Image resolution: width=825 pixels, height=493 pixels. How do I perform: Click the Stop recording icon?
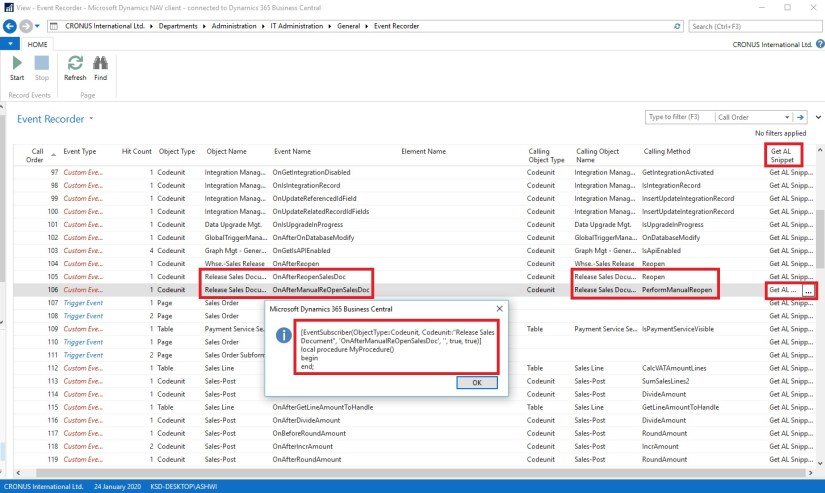click(42, 64)
